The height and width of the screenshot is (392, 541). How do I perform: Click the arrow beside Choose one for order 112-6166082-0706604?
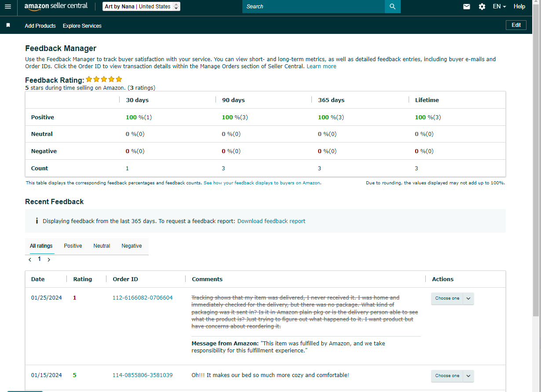pos(468,298)
